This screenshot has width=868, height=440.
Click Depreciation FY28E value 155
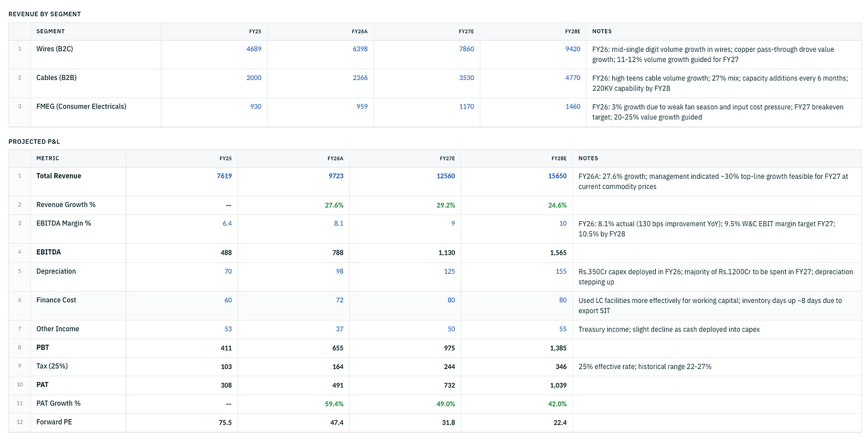[561, 271]
